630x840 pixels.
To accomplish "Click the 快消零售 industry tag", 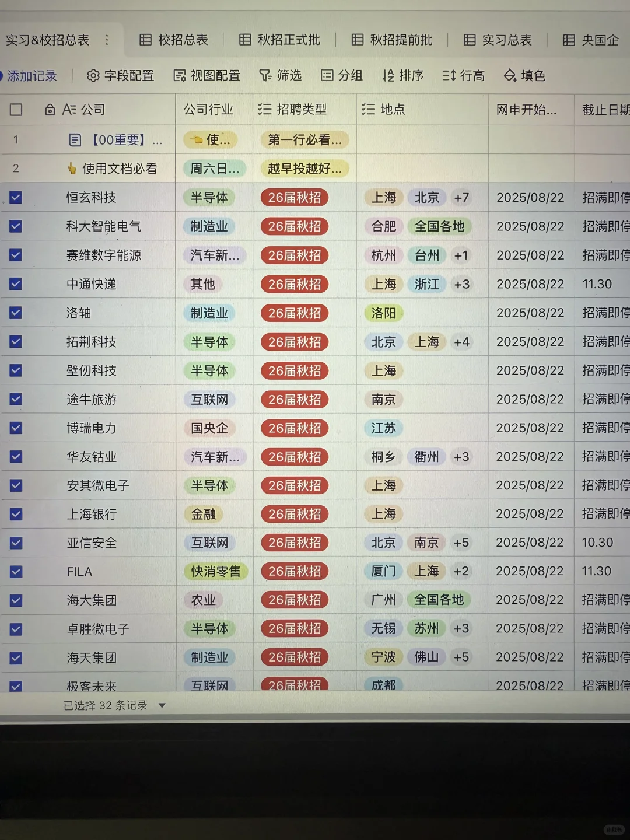I will (x=216, y=571).
